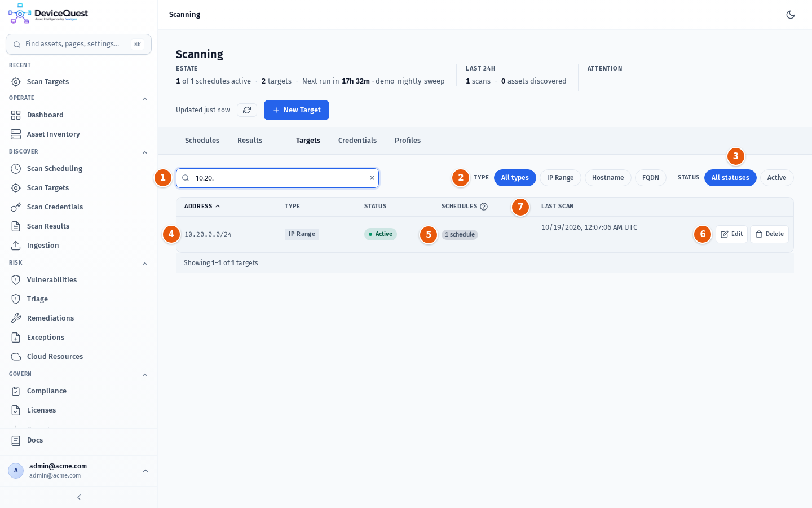Select the All statuses filter
The width and height of the screenshot is (812, 508).
click(x=730, y=178)
